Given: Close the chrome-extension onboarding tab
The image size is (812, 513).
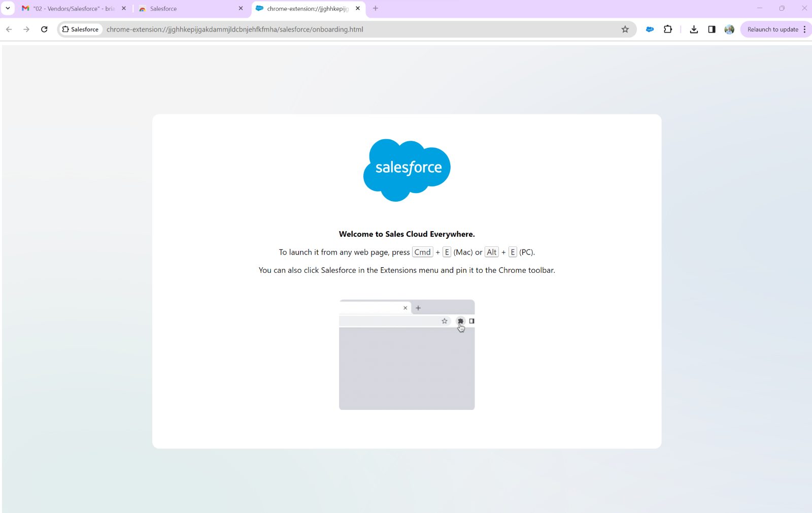Looking at the screenshot, I should pyautogui.click(x=358, y=9).
